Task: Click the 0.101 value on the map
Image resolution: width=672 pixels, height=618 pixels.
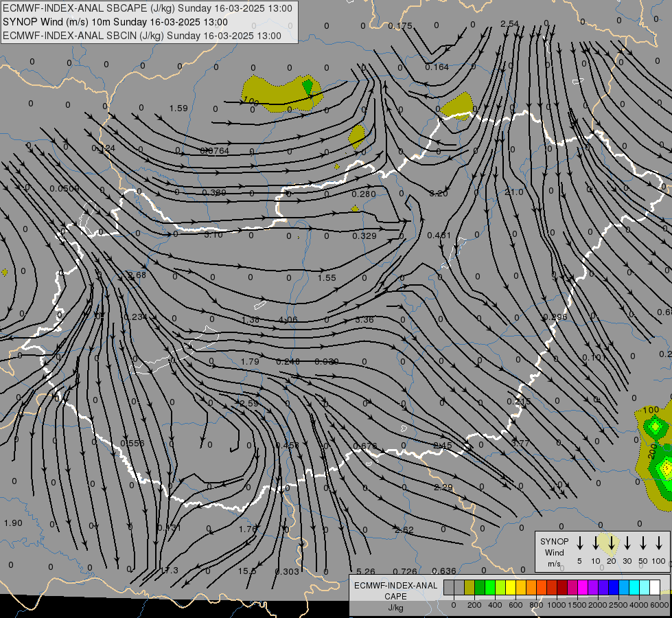Action: pyautogui.click(x=594, y=357)
